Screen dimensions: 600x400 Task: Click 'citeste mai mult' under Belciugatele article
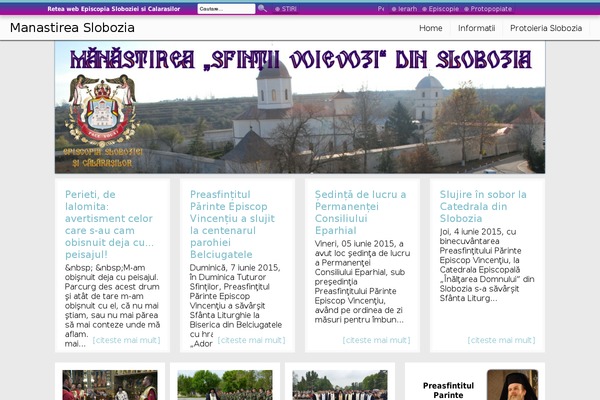(251, 340)
